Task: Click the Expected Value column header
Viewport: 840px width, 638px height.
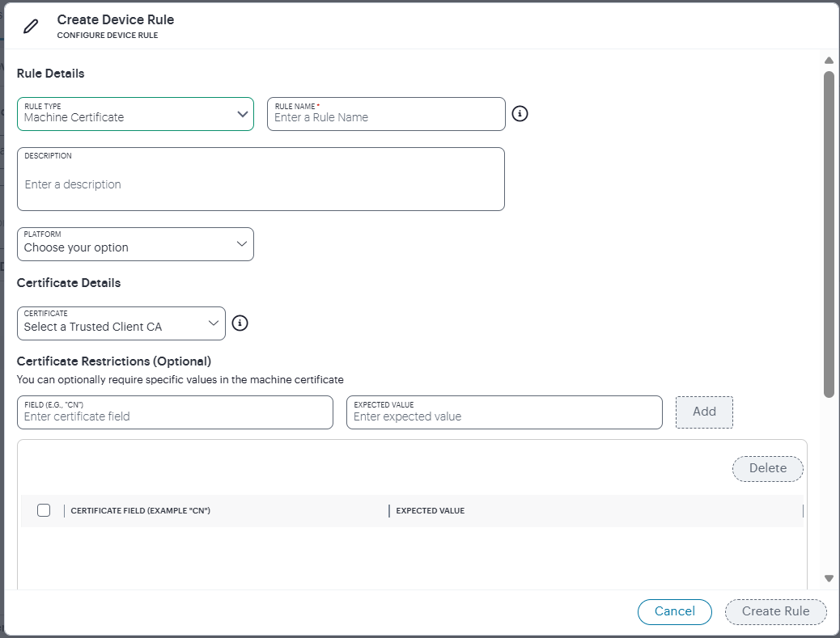Action: (x=431, y=511)
